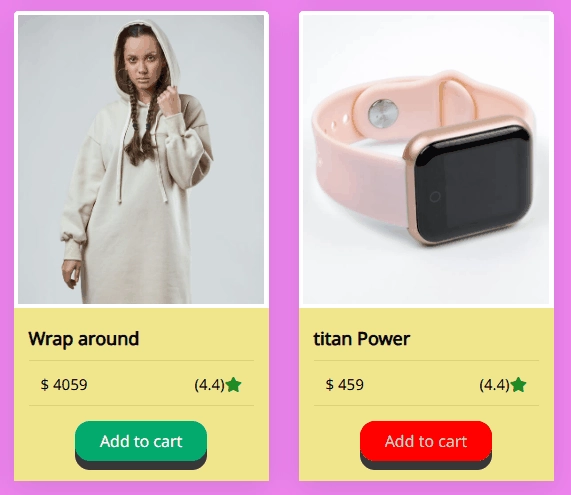
Task: Click the (4.4) rating of Wrap around
Action: 209,385
